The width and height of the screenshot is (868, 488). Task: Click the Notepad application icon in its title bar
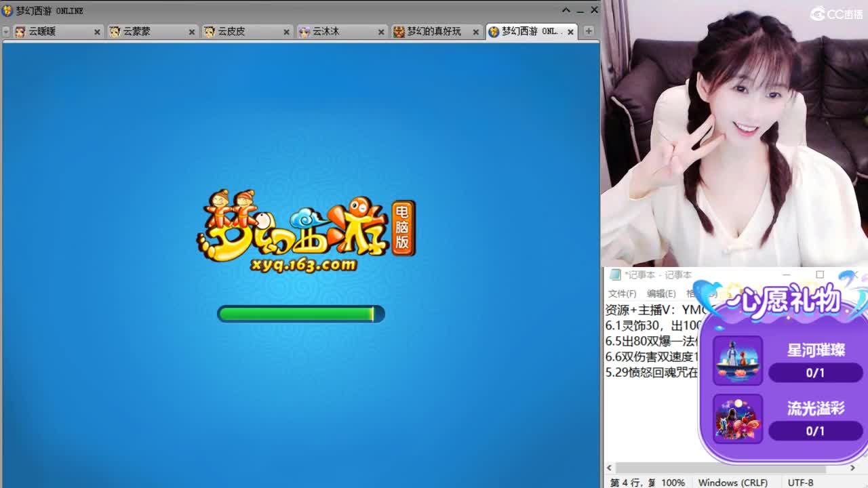(x=614, y=274)
